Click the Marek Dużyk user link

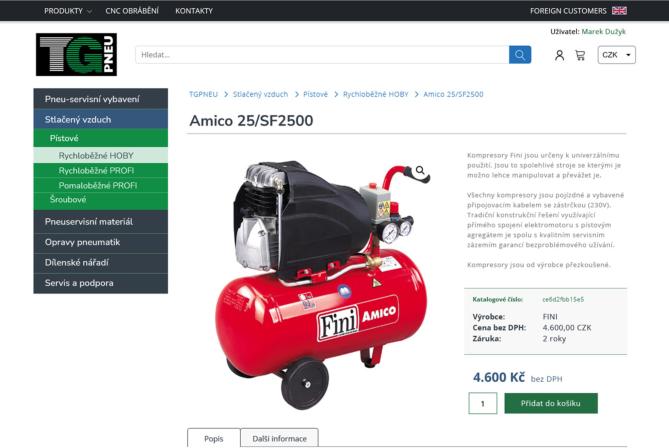(x=603, y=32)
